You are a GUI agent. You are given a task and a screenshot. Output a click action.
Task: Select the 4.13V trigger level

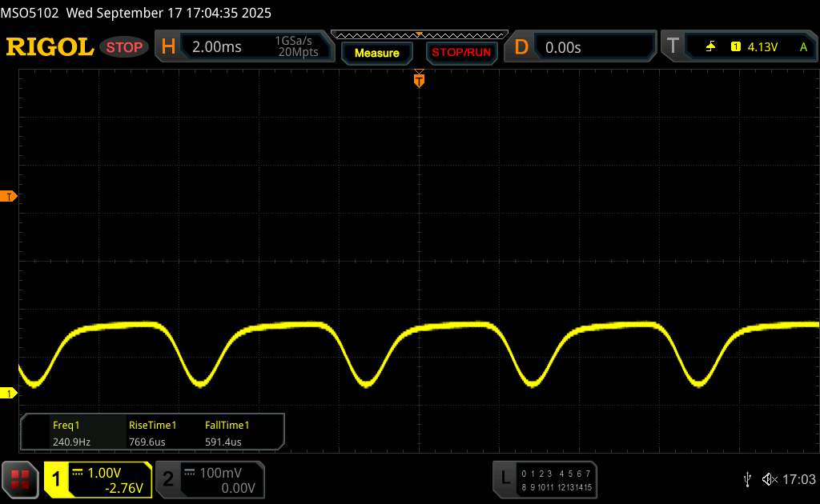click(762, 47)
